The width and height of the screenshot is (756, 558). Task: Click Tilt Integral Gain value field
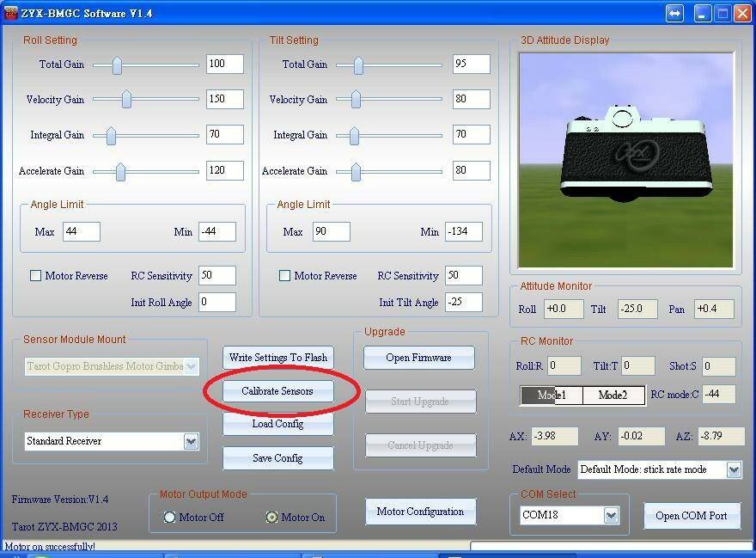point(472,134)
